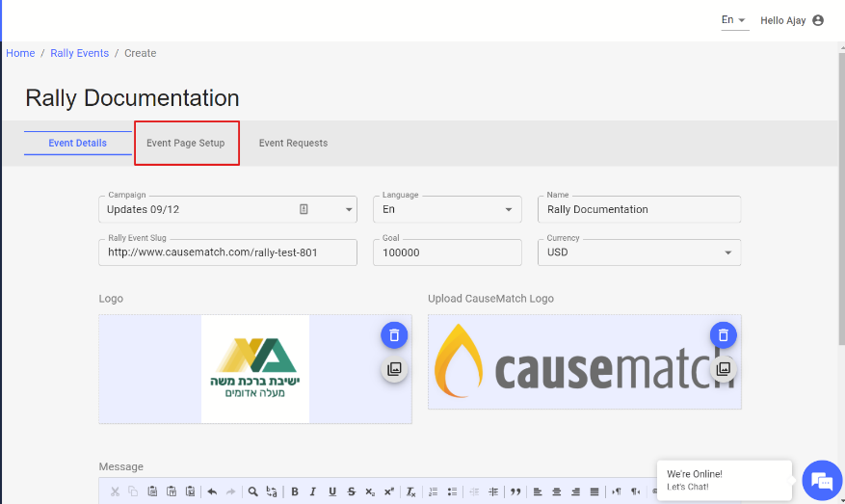The height and width of the screenshot is (504, 845).
Task: Set text direction right to left
Action: pyautogui.click(x=635, y=491)
